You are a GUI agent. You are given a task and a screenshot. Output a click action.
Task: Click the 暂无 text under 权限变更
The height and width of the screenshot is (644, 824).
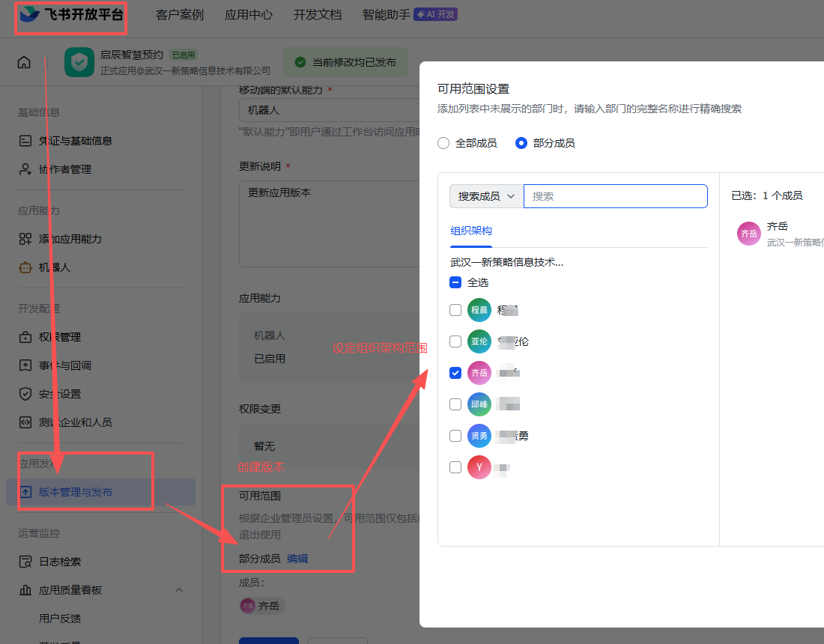pos(264,446)
